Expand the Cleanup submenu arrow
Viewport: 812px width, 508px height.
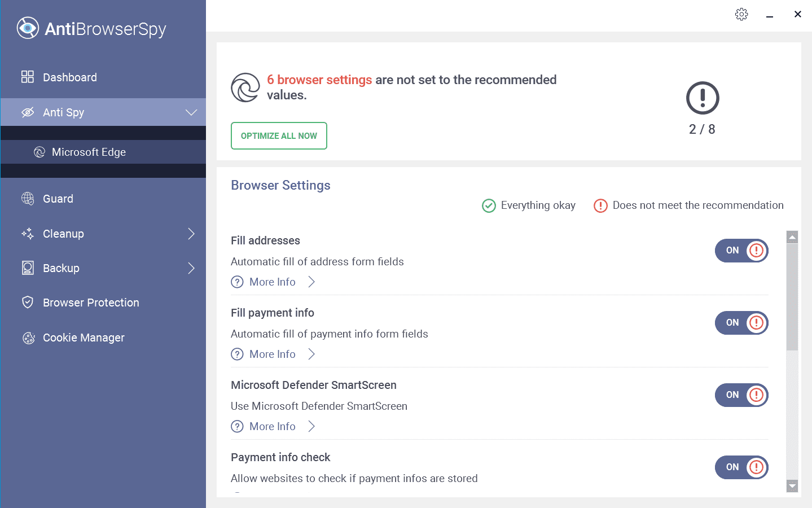pyautogui.click(x=191, y=234)
